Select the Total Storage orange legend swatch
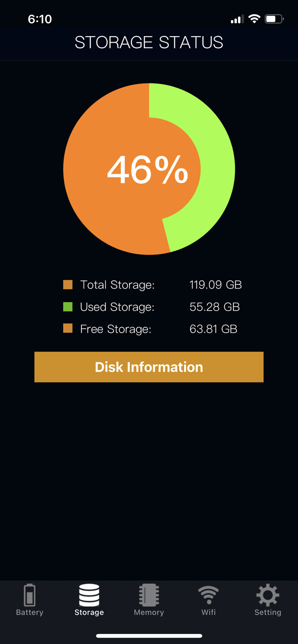 tap(68, 284)
